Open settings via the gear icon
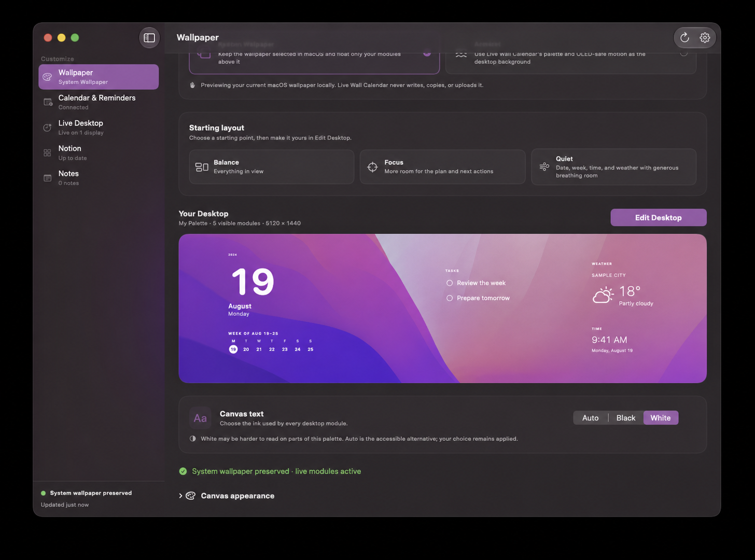Image resolution: width=755 pixels, height=560 pixels. [705, 37]
